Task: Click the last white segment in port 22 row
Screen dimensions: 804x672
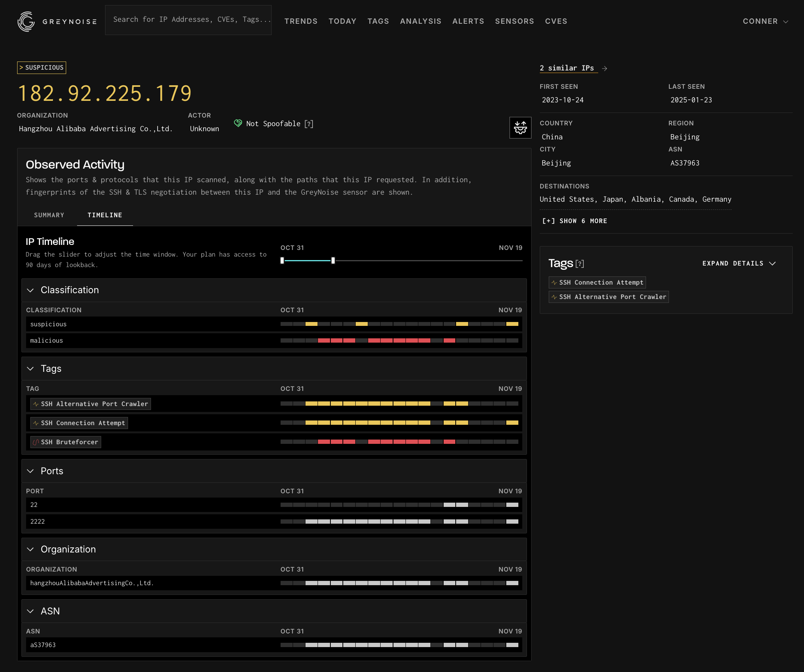Action: [x=512, y=505]
